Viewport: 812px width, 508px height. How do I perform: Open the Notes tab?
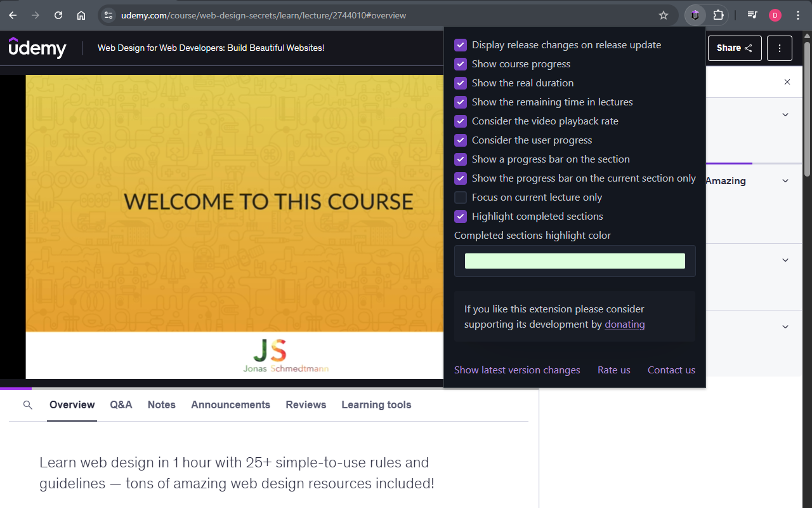(162, 404)
